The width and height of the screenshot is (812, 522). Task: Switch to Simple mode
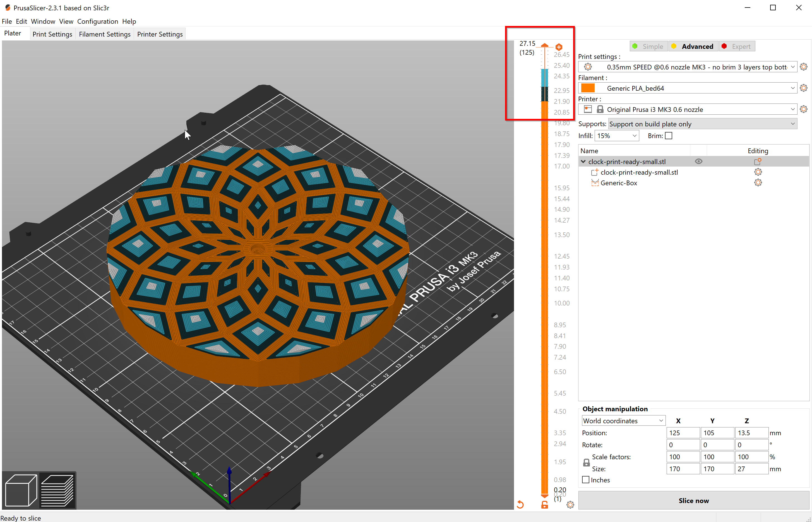click(648, 46)
